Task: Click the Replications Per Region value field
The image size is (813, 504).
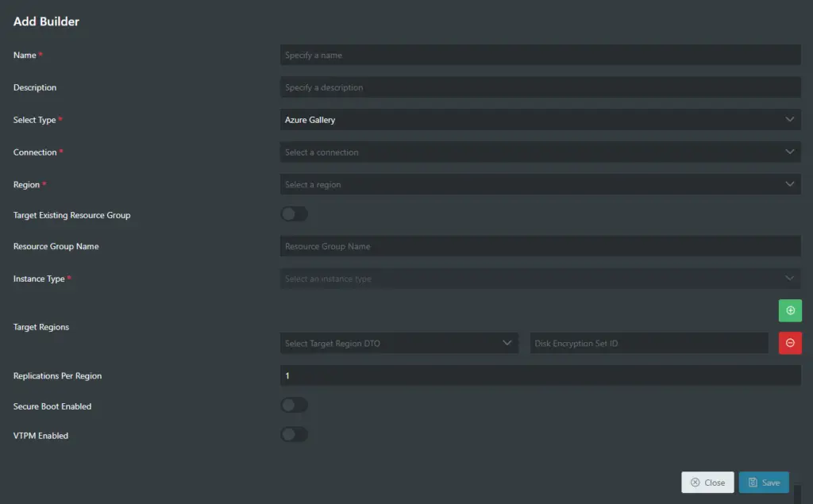Action: tap(540, 375)
